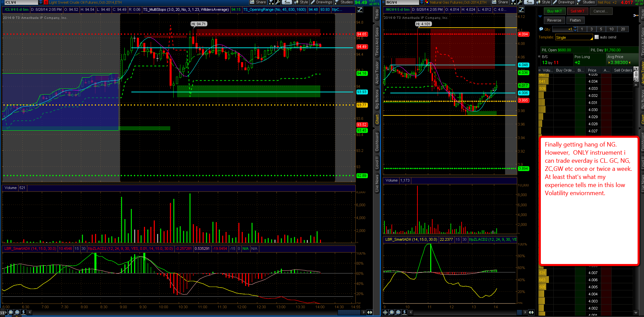Click the Reverse position button
This screenshot has height=317, width=644.
[554, 20]
